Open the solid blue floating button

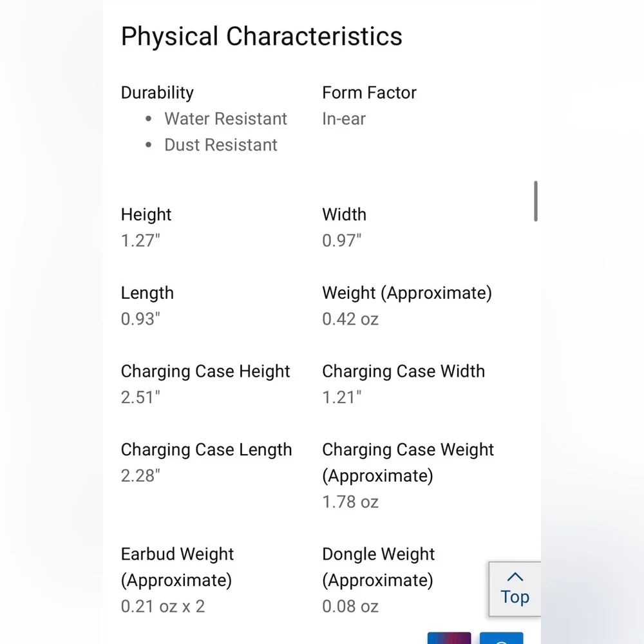click(x=501, y=638)
